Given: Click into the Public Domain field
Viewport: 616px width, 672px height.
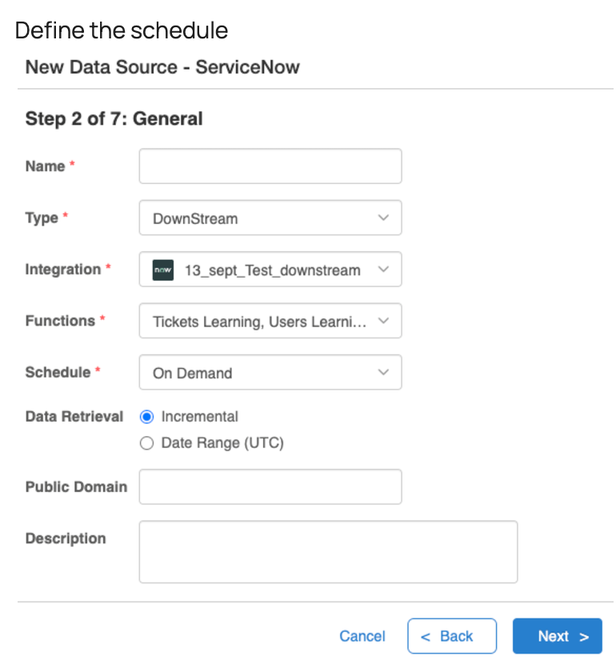Looking at the screenshot, I should [270, 487].
